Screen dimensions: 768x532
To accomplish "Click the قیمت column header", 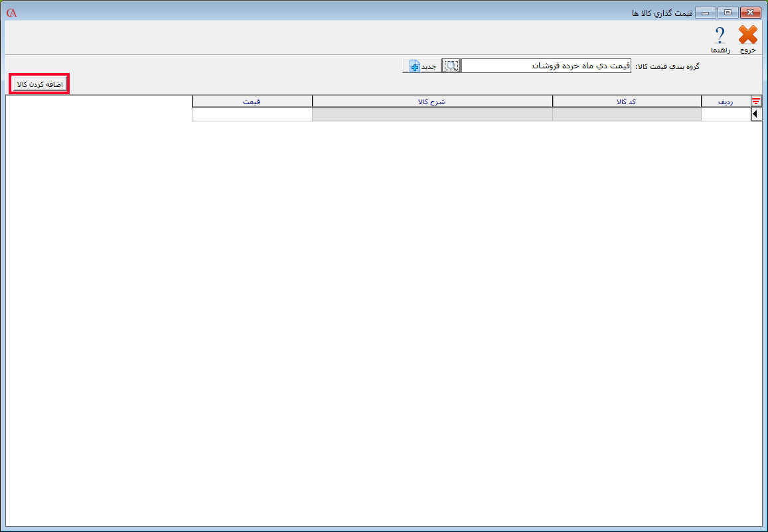I will (252, 101).
